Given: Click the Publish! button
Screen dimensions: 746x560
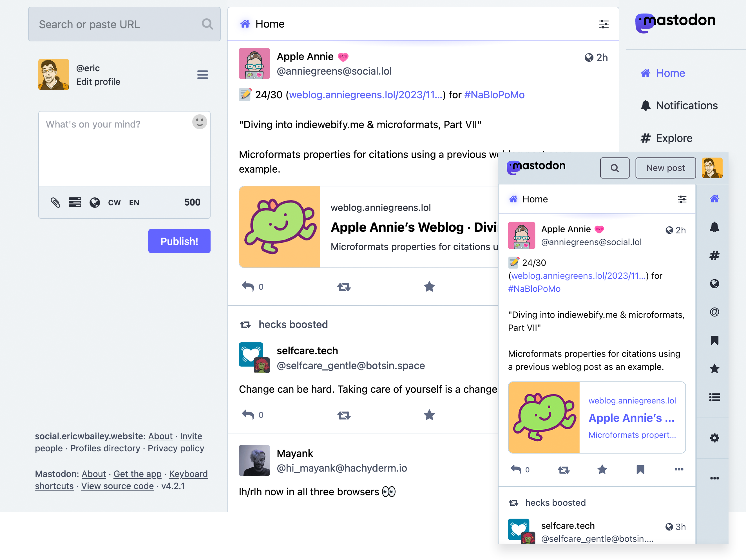Looking at the screenshot, I should point(179,241).
